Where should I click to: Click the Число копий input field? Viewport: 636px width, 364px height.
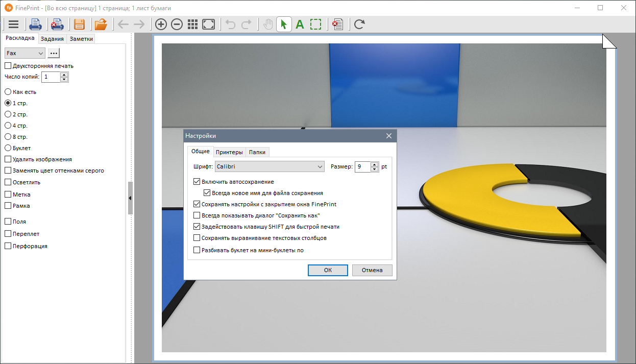pos(51,77)
